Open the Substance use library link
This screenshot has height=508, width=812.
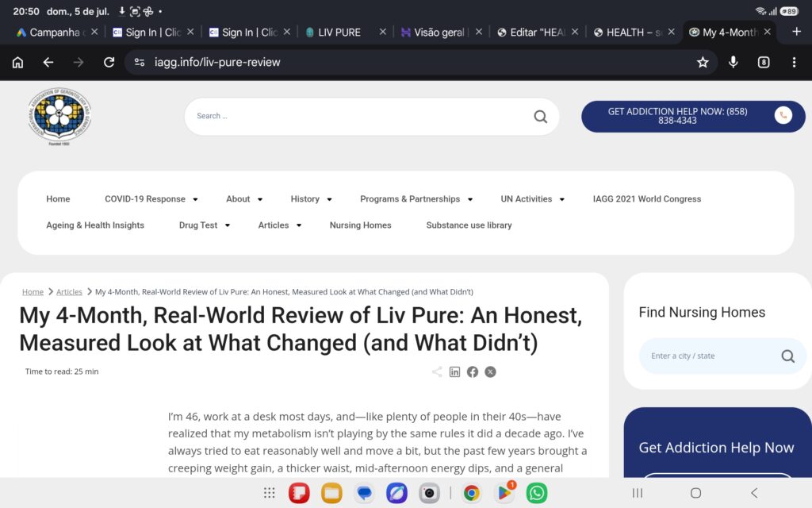469,225
